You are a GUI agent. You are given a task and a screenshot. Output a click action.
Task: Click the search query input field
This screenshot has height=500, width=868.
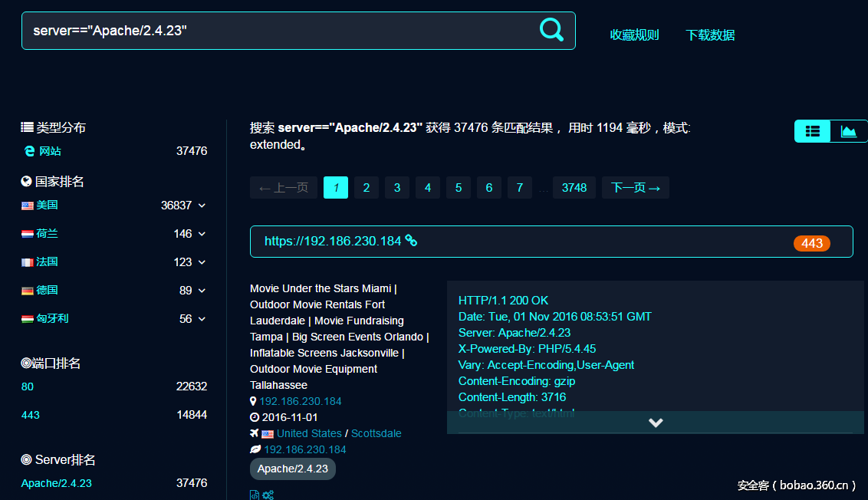click(276, 31)
